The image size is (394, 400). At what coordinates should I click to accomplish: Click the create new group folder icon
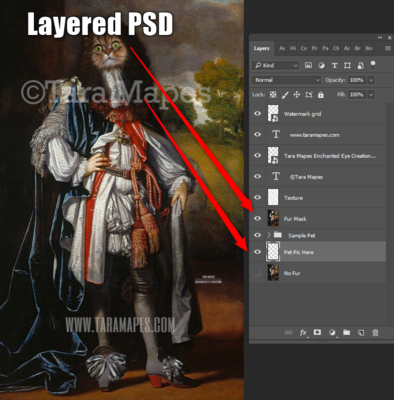click(x=347, y=332)
